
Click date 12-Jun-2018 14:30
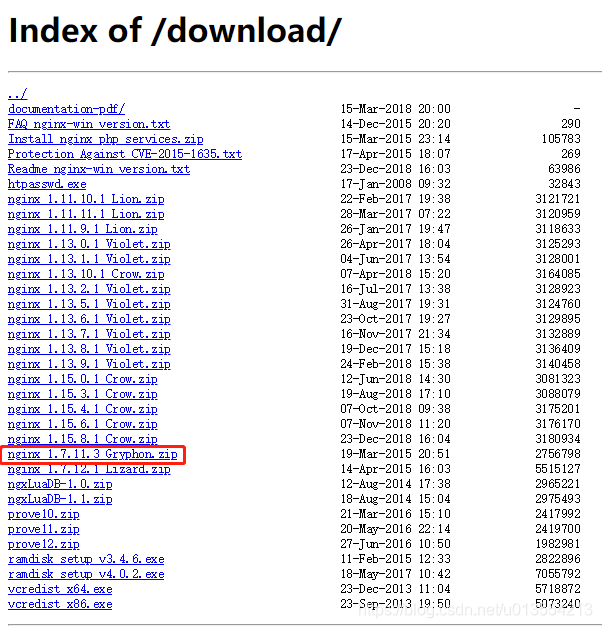(x=395, y=379)
